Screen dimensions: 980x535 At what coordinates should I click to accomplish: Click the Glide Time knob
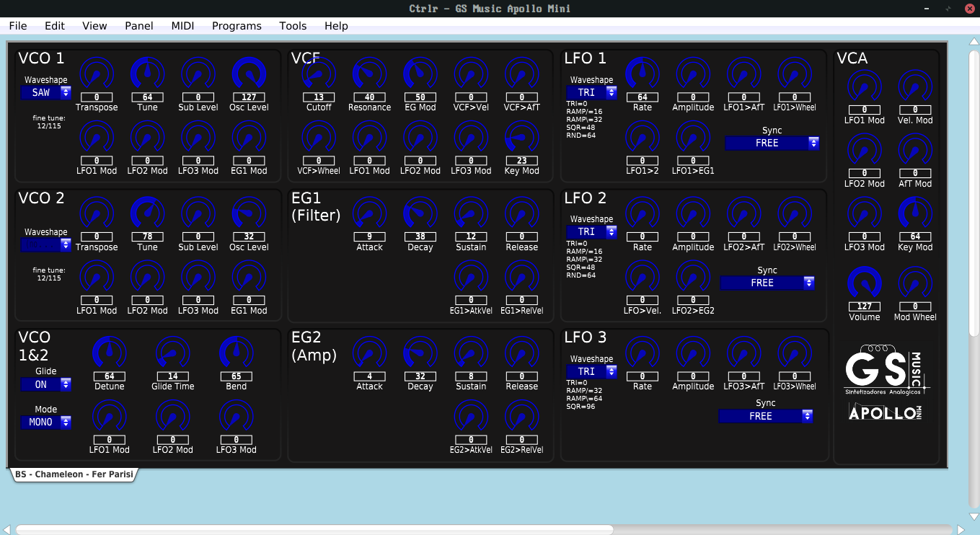tap(172, 353)
